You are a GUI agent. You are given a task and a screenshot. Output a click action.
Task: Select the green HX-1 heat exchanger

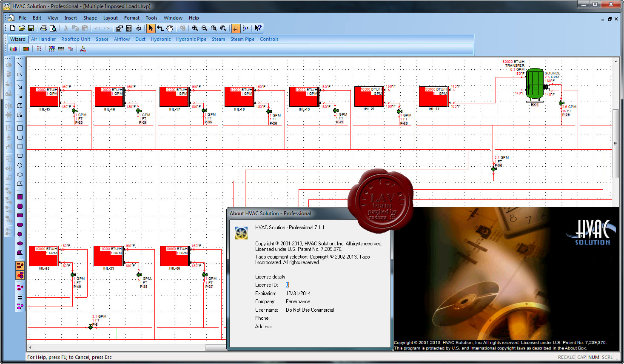coord(535,85)
